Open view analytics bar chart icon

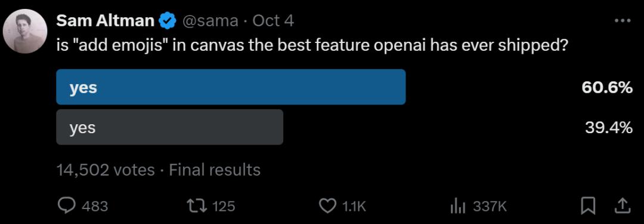pos(458,205)
